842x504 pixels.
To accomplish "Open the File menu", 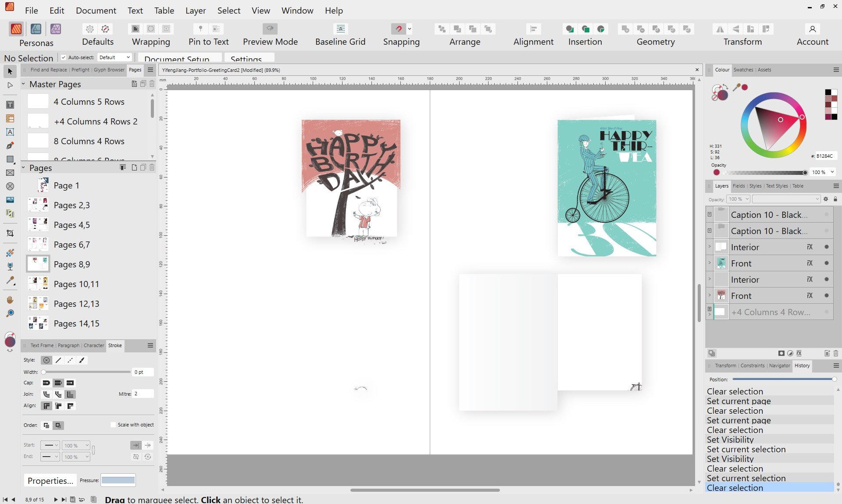I will (31, 11).
